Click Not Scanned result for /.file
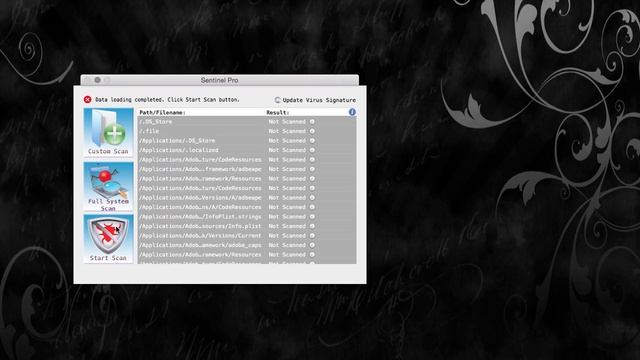Screen dimensions: 640x360 click(287, 131)
